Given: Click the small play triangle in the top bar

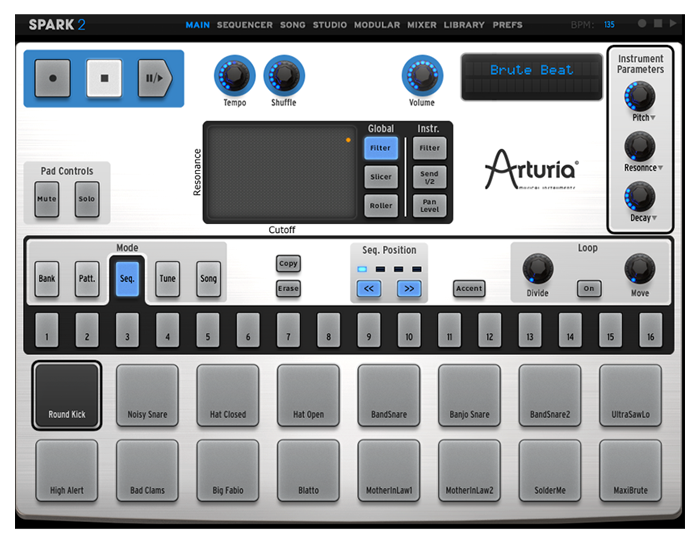Looking at the screenshot, I should coord(673,23).
